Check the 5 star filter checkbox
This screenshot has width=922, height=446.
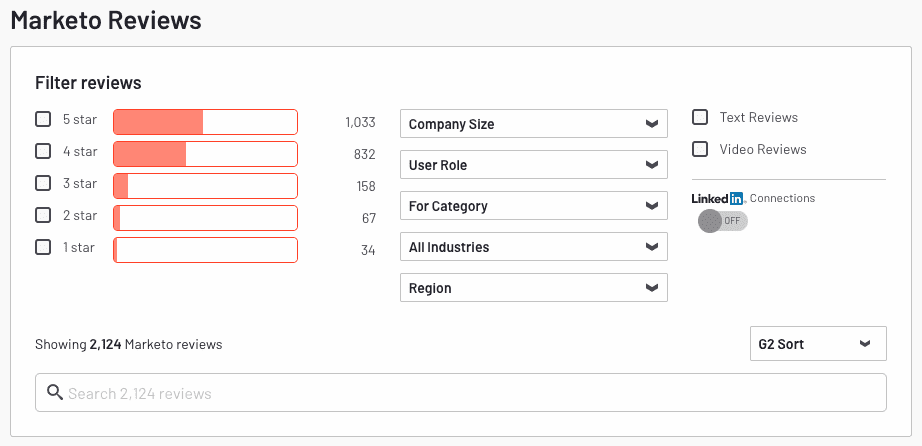43,120
